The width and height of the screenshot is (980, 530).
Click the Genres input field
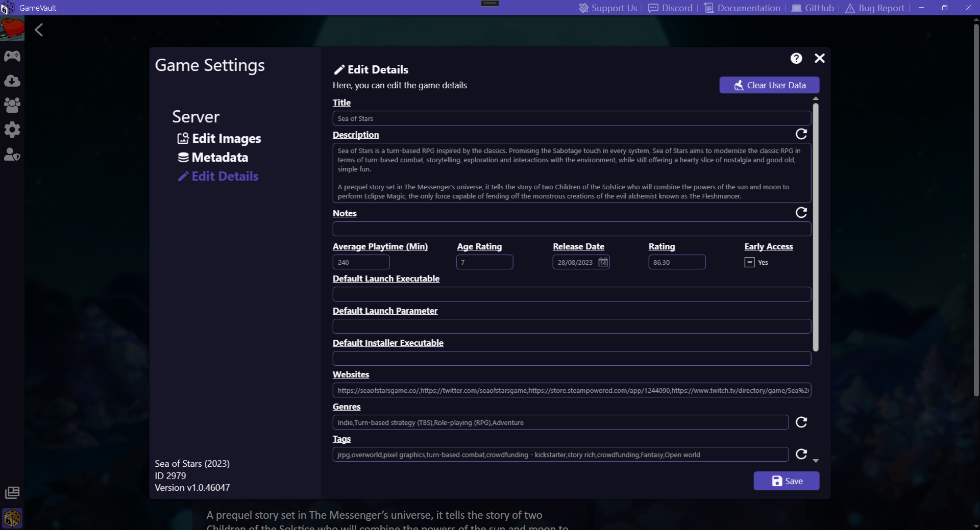coord(560,422)
